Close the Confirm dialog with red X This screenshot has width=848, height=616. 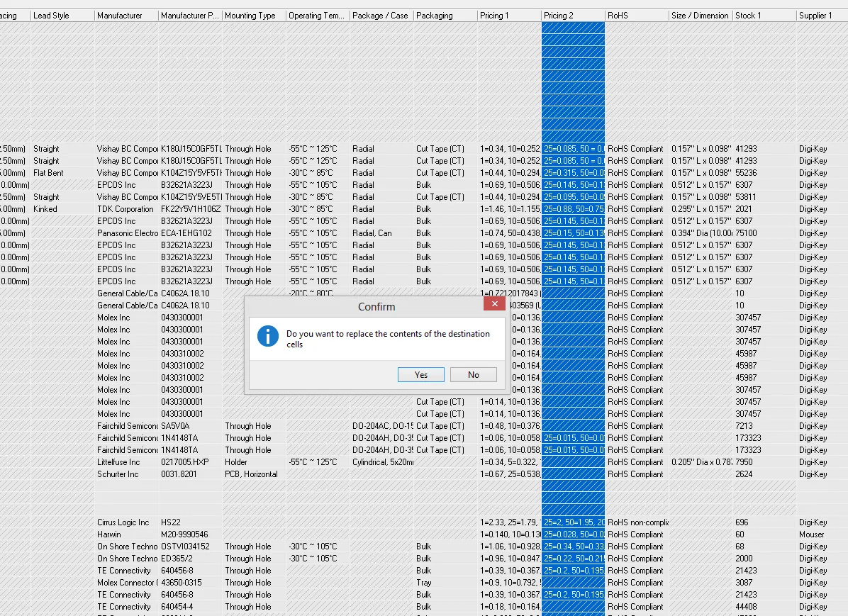[494, 303]
